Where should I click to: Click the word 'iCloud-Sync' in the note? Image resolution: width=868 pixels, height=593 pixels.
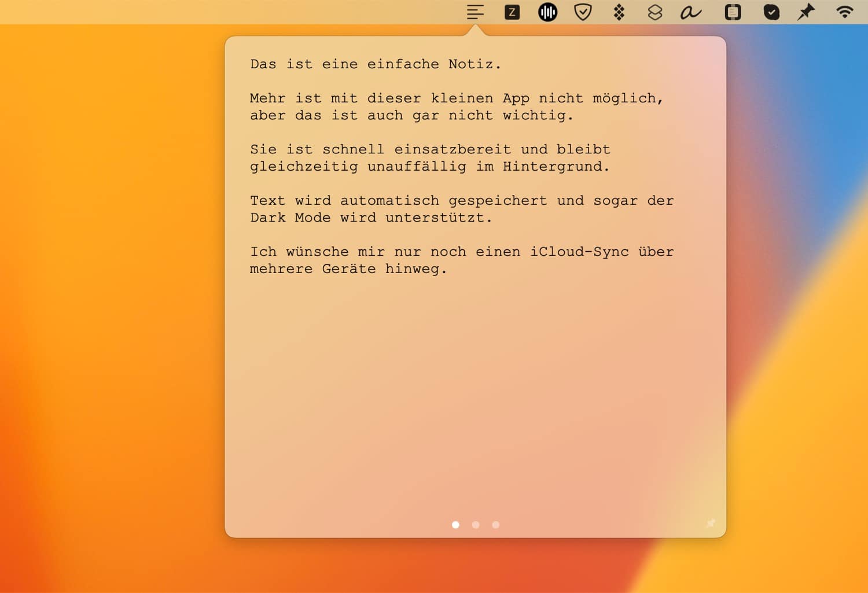coord(579,252)
